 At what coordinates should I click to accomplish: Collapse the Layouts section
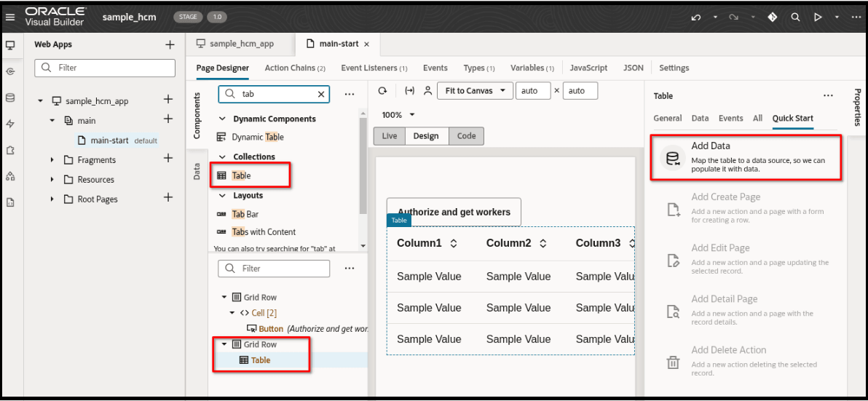point(223,195)
